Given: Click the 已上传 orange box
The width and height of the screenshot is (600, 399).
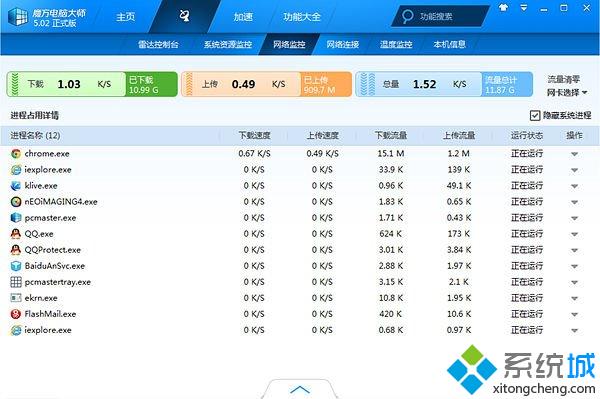Looking at the screenshot, I should tap(326, 84).
